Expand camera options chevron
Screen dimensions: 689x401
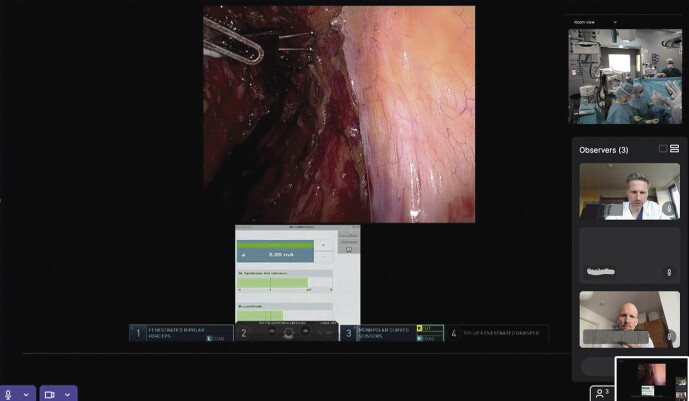[x=66, y=394]
